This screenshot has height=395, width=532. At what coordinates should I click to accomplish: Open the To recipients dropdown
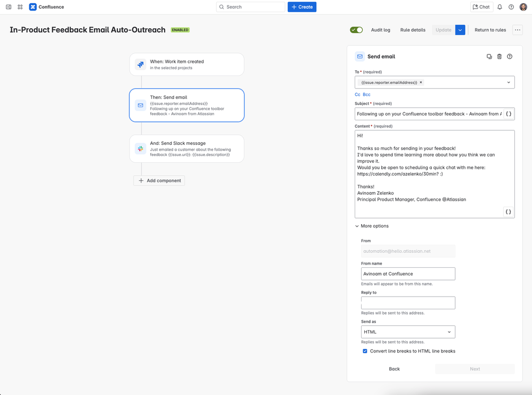509,83
